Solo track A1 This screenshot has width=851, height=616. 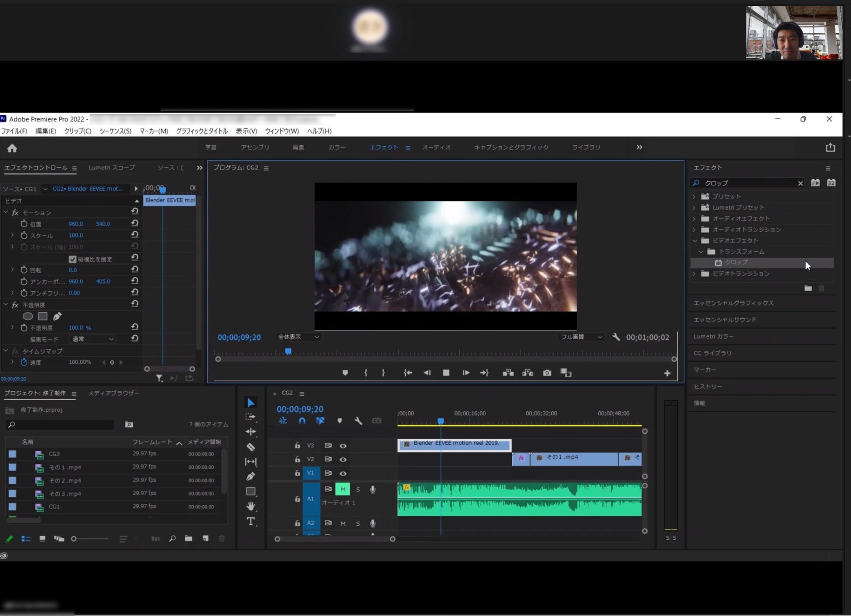[x=358, y=489]
